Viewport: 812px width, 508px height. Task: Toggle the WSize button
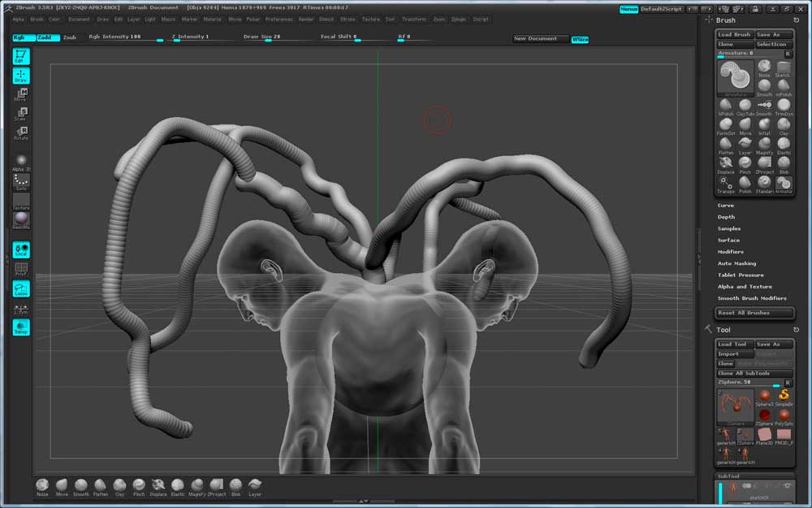[580, 39]
